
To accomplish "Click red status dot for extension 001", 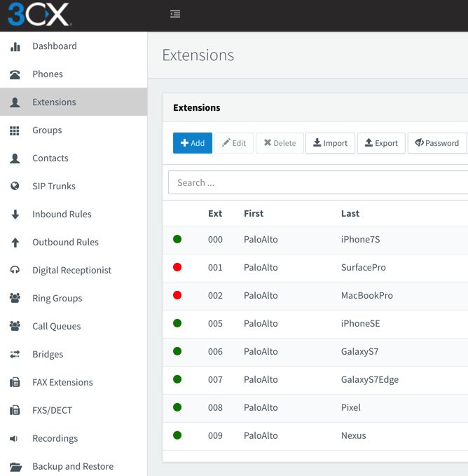I will click(x=177, y=267).
